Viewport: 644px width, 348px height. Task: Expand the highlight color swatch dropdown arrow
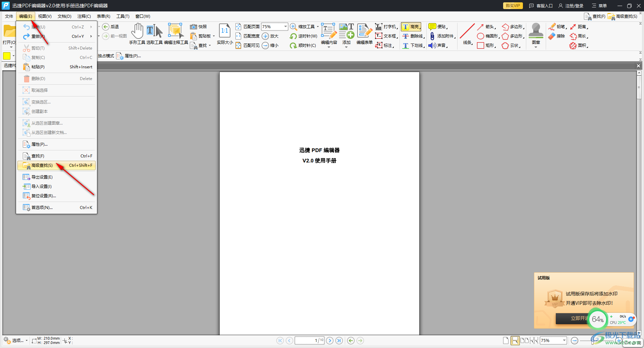tap(13, 56)
